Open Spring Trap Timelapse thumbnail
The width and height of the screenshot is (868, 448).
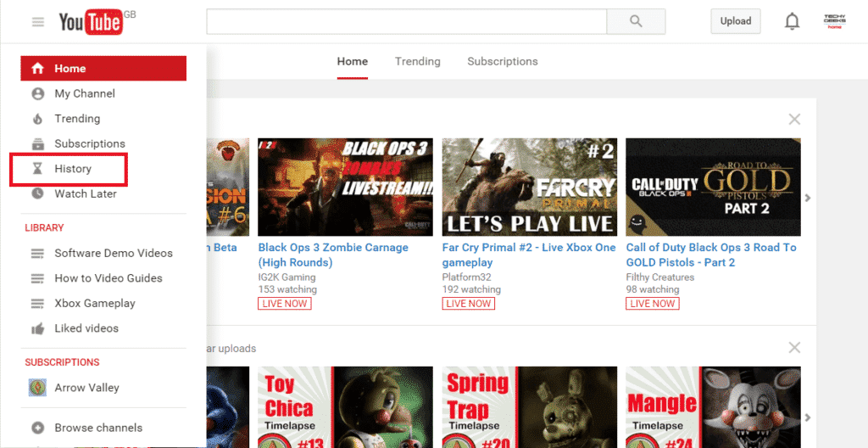coord(529,407)
